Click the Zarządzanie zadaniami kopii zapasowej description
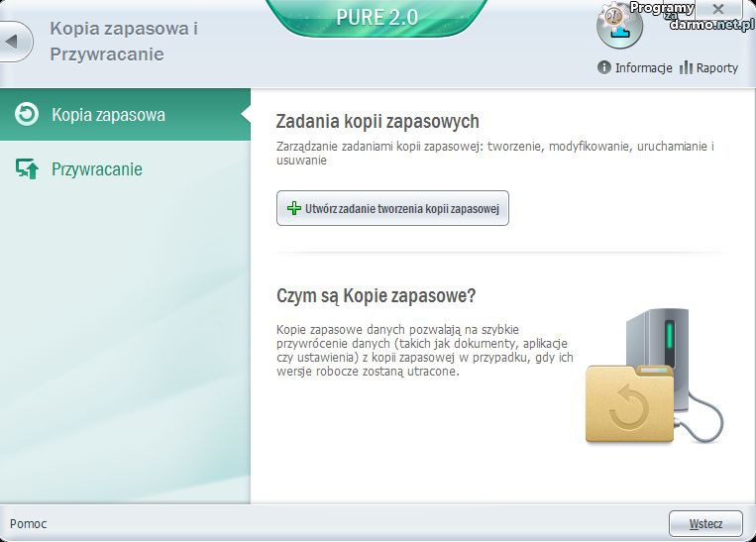This screenshot has height=542, width=756. (495, 153)
